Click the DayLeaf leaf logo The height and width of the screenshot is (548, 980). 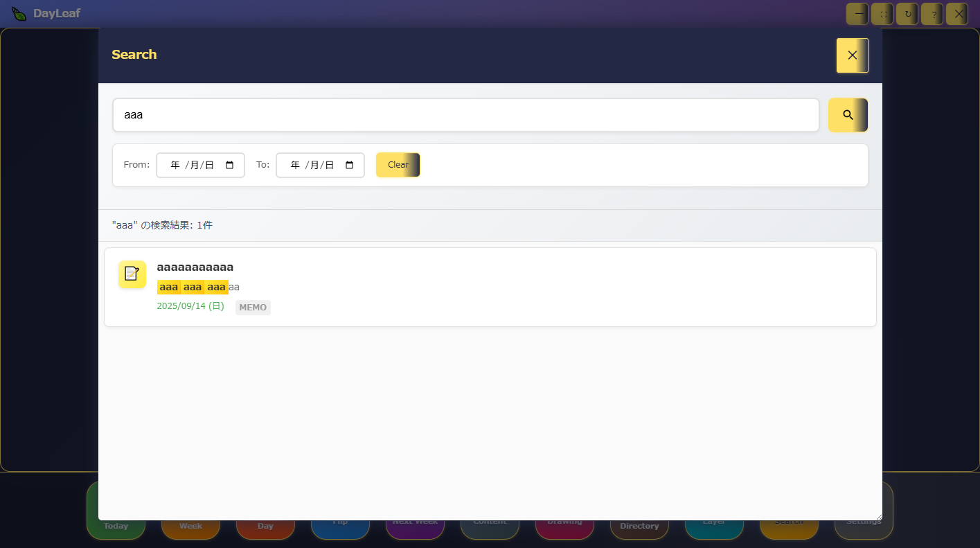pyautogui.click(x=19, y=13)
